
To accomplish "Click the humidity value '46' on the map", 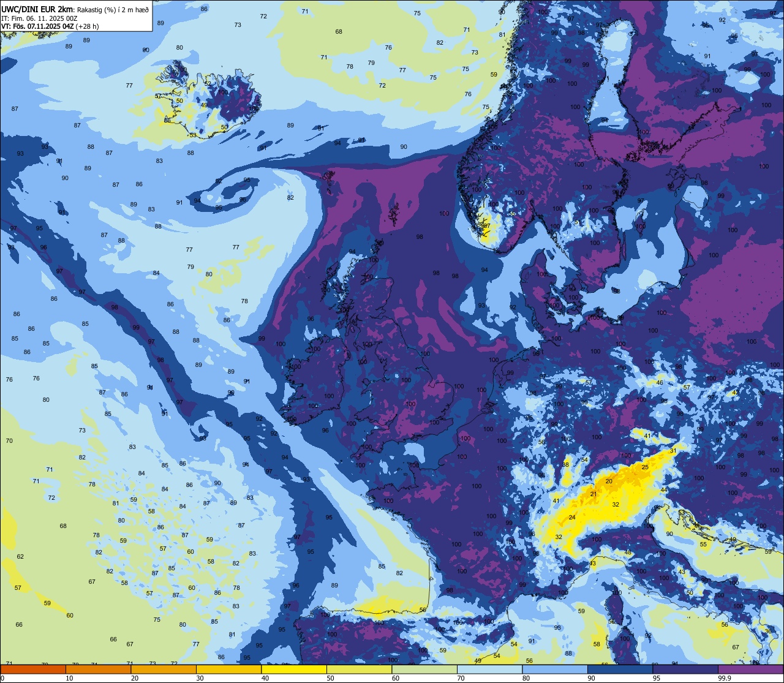I will (x=660, y=383).
